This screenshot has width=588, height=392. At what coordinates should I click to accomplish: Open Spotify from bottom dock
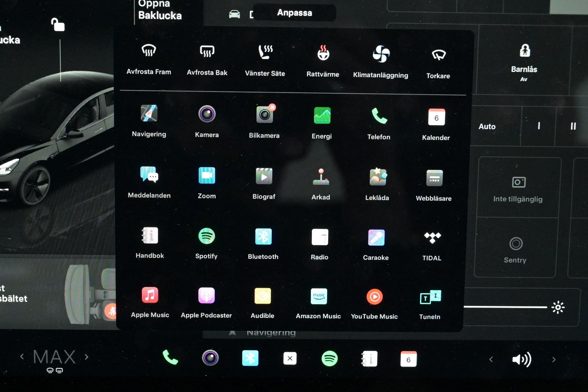point(330,359)
